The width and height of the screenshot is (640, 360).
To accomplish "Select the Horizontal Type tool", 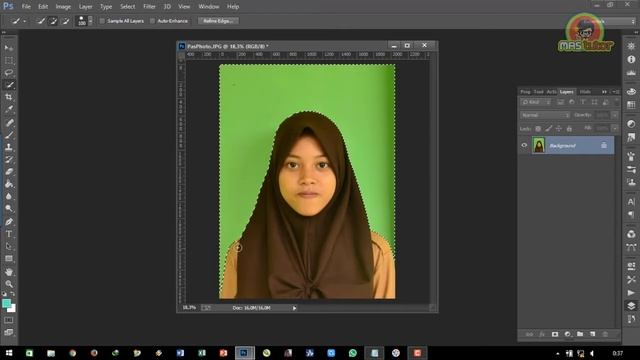I will [x=9, y=234].
